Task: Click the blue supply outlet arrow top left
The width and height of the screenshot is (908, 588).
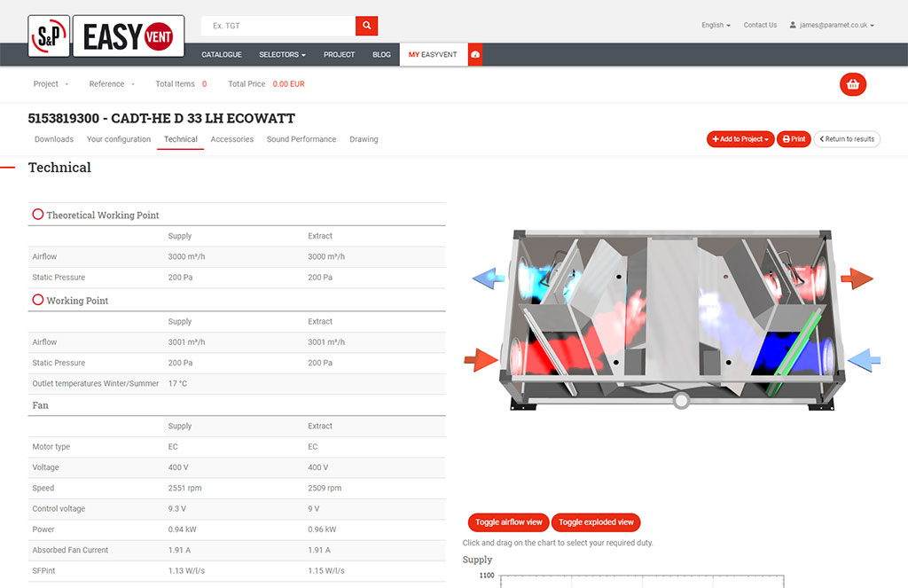Action: click(489, 278)
